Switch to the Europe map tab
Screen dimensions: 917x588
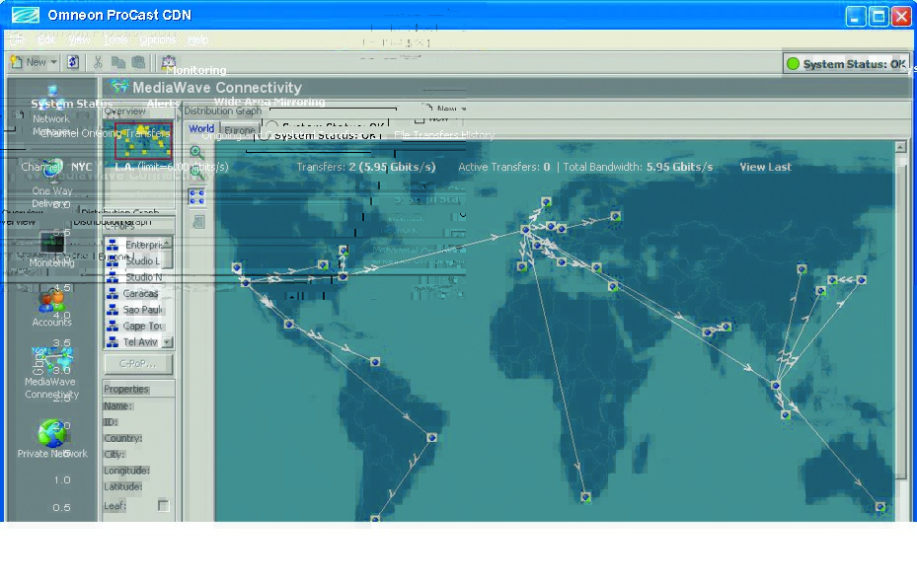239,130
